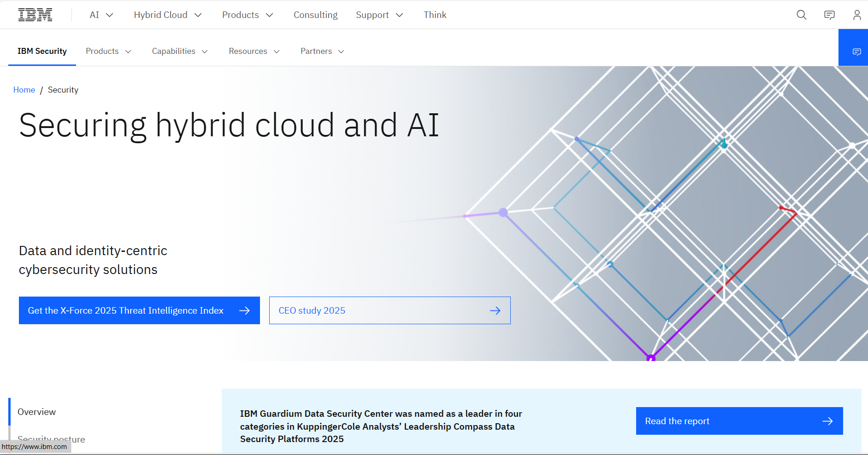Screen dimensions: 868x455
Task: Expand IBM Security Products chevron
Action: (128, 52)
